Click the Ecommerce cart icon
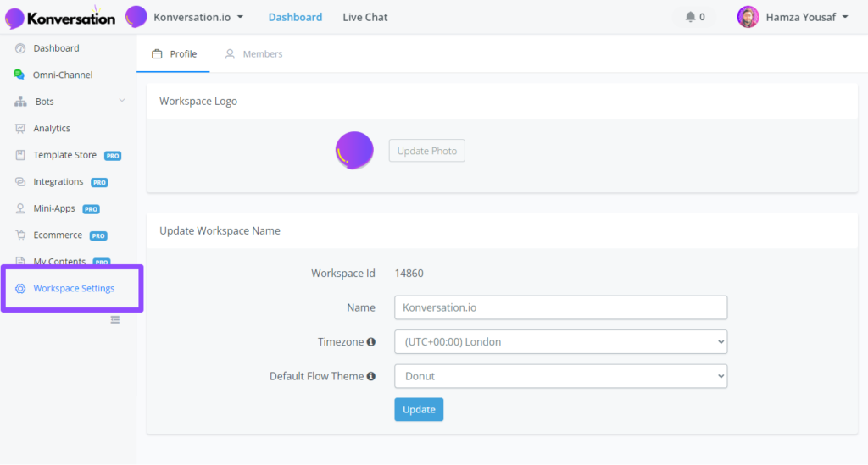868x465 pixels. point(20,235)
